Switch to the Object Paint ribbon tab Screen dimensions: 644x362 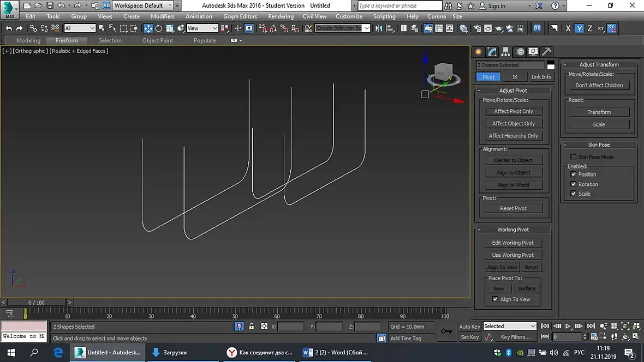click(x=158, y=40)
